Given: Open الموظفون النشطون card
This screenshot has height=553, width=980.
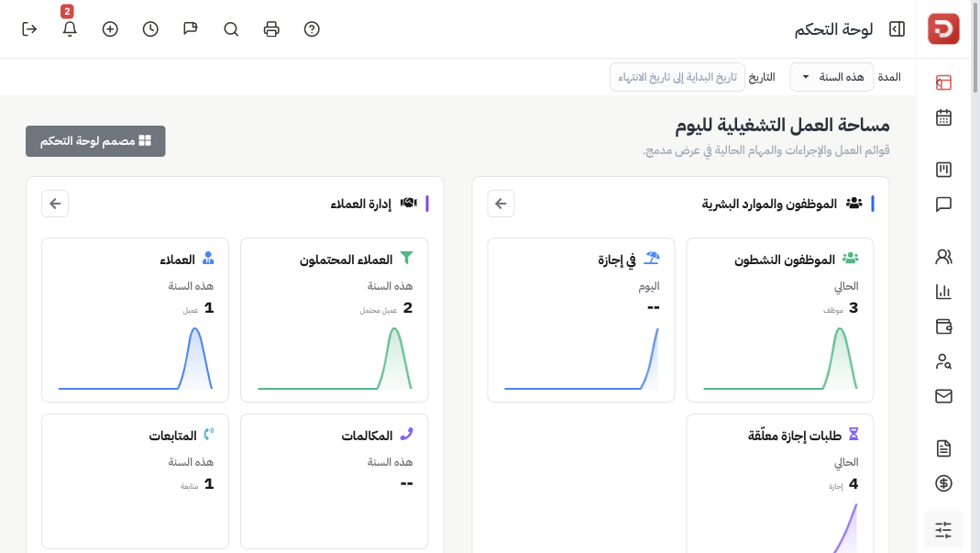Looking at the screenshot, I should click(x=780, y=320).
